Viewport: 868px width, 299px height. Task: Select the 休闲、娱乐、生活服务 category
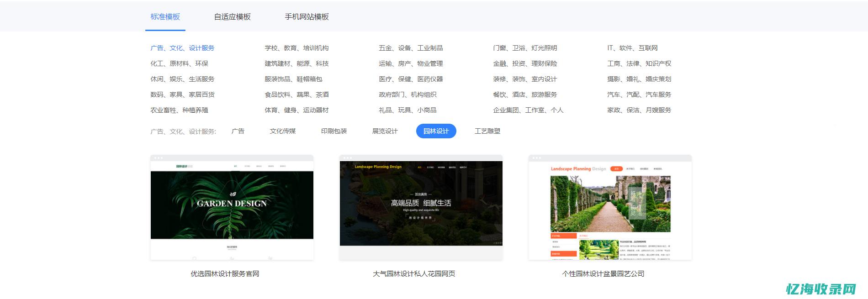click(x=182, y=79)
